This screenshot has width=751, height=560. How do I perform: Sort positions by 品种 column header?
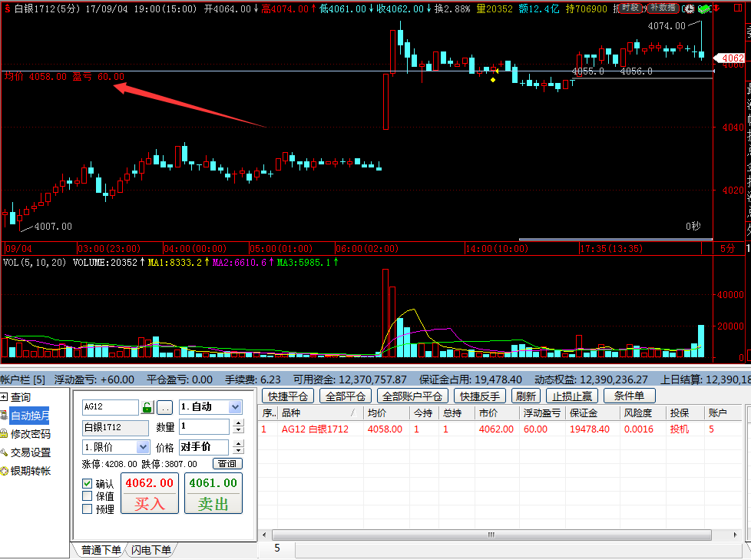(319, 413)
